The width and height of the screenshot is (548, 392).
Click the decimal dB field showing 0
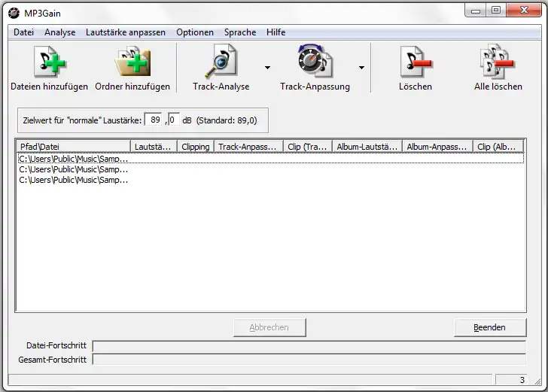pyautogui.click(x=173, y=120)
